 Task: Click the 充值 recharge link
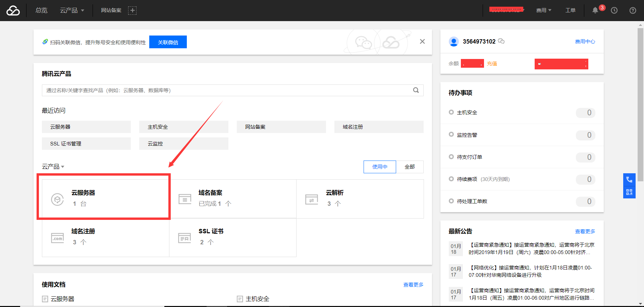[492, 64]
